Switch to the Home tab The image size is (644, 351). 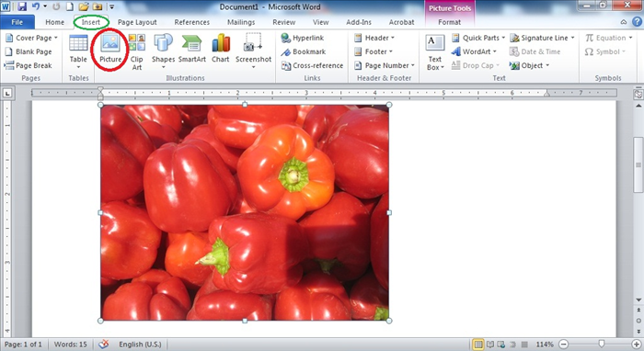point(54,22)
